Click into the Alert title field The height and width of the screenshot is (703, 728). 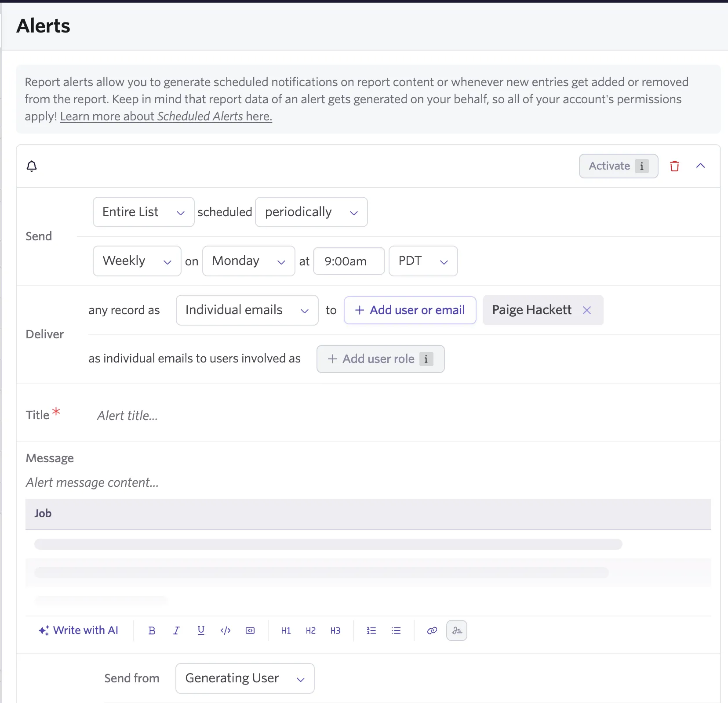pyautogui.click(x=404, y=416)
